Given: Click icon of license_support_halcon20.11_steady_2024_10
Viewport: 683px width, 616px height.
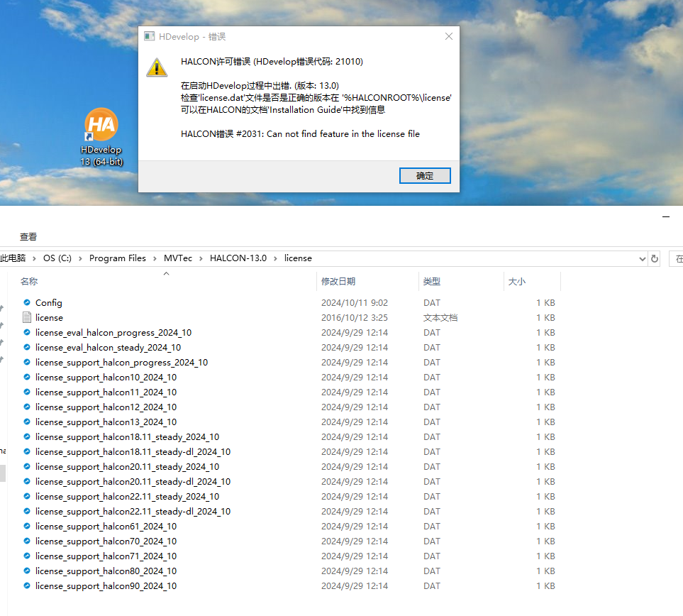Looking at the screenshot, I should pos(27,466).
